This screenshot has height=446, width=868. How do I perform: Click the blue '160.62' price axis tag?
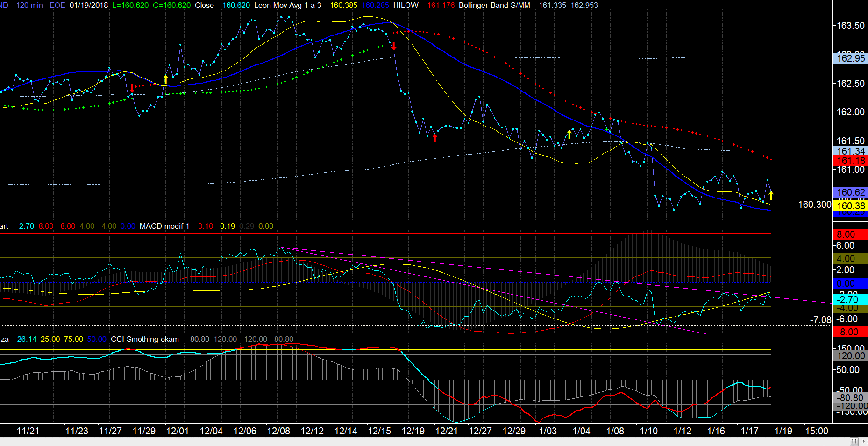pyautogui.click(x=850, y=192)
